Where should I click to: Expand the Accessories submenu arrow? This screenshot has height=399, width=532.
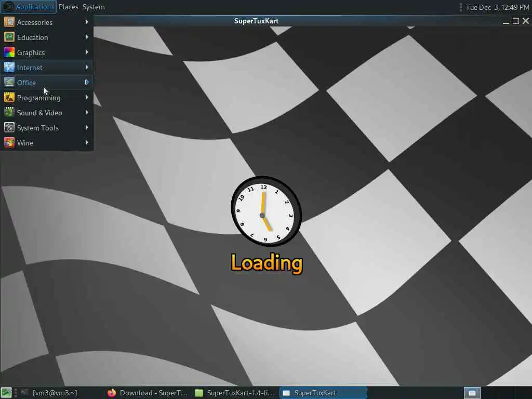pos(87,22)
